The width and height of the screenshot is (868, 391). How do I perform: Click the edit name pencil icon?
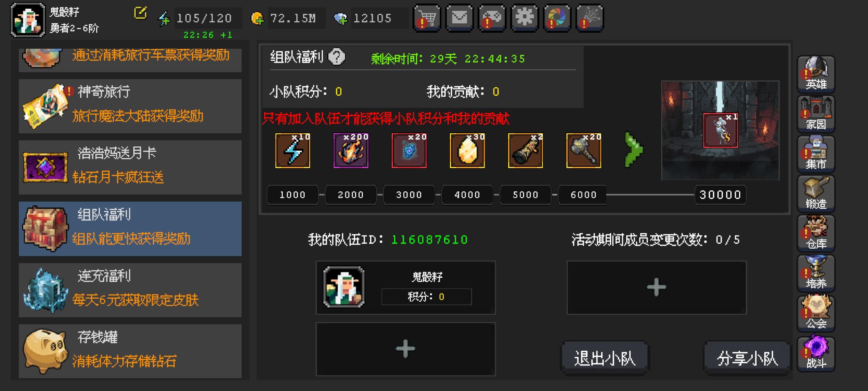click(141, 13)
